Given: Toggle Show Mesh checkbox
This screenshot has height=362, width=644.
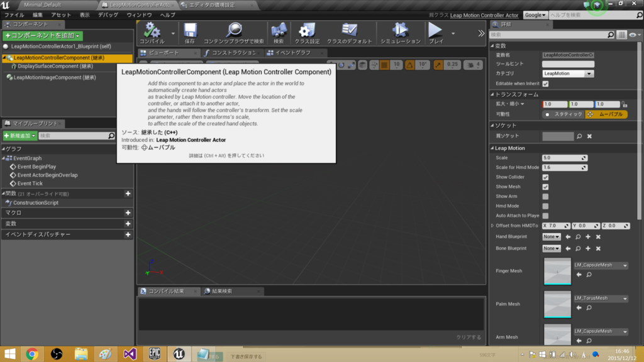Looking at the screenshot, I should [x=545, y=187].
